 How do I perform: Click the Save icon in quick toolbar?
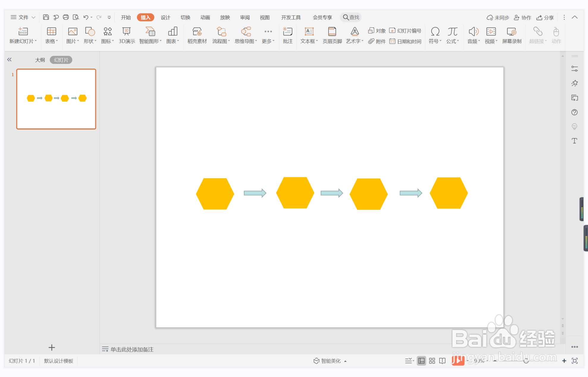(46, 17)
